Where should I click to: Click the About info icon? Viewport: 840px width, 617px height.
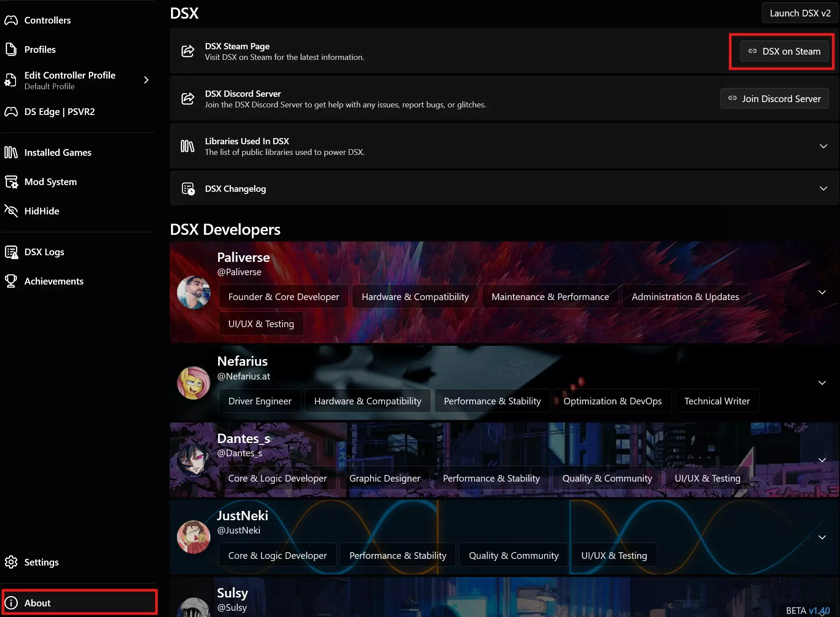(x=11, y=603)
